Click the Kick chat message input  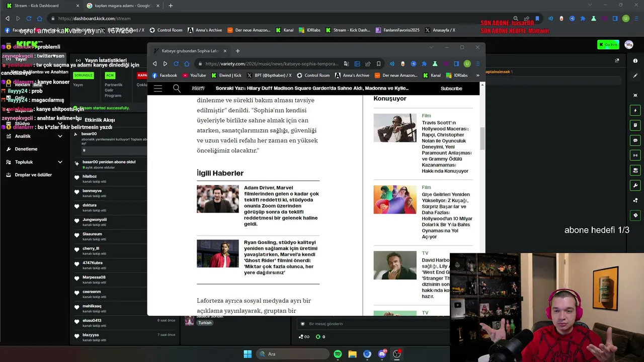(x=373, y=324)
